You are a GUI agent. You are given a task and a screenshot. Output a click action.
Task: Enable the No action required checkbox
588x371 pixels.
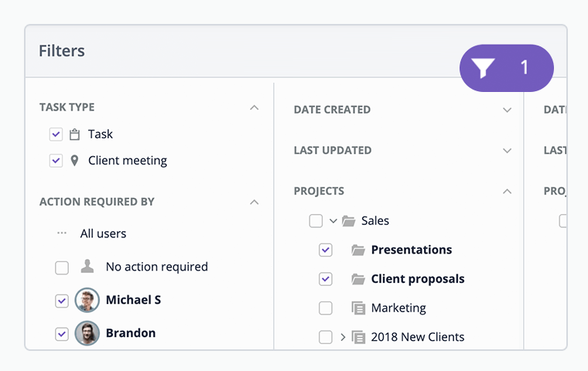[62, 268]
